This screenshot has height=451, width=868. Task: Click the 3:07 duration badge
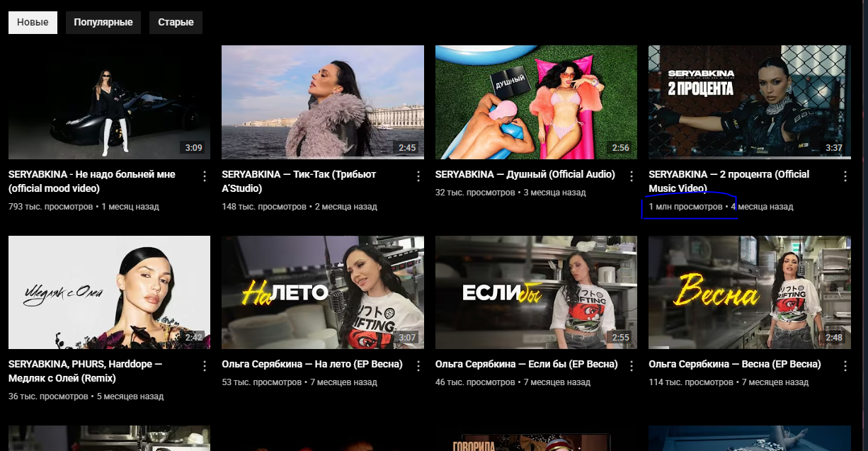click(407, 338)
